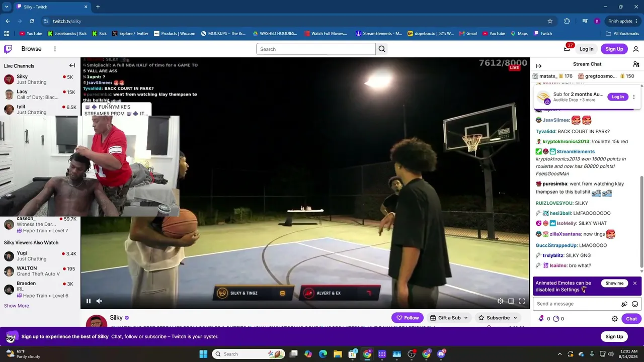
Task: Open the Twitch search magnifier button
Action: click(x=382, y=49)
